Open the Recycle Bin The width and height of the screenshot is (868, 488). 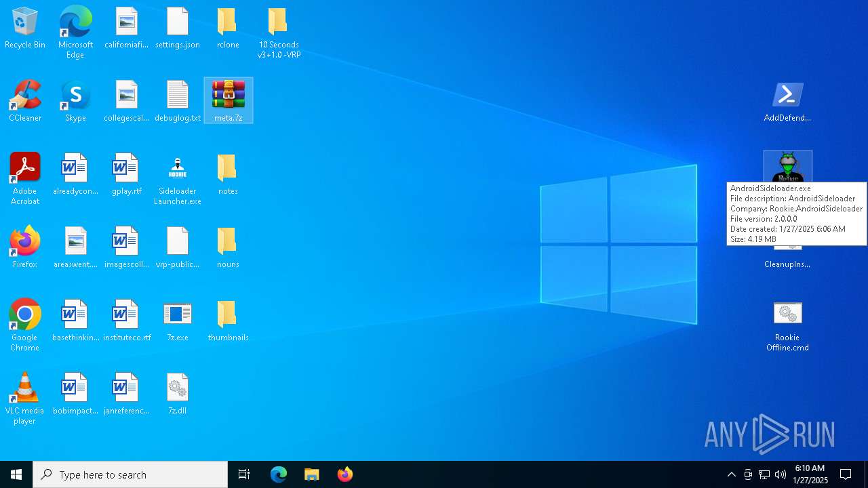(x=25, y=28)
